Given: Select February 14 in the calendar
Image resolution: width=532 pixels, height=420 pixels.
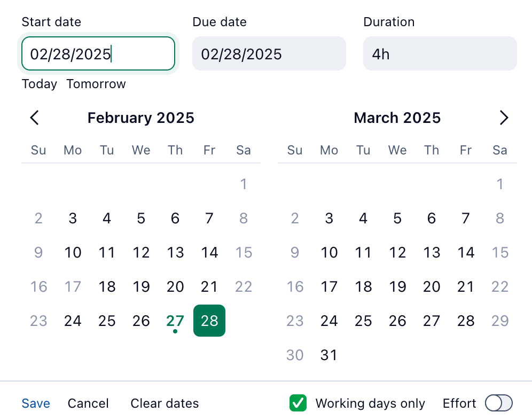Looking at the screenshot, I should pos(209,252).
